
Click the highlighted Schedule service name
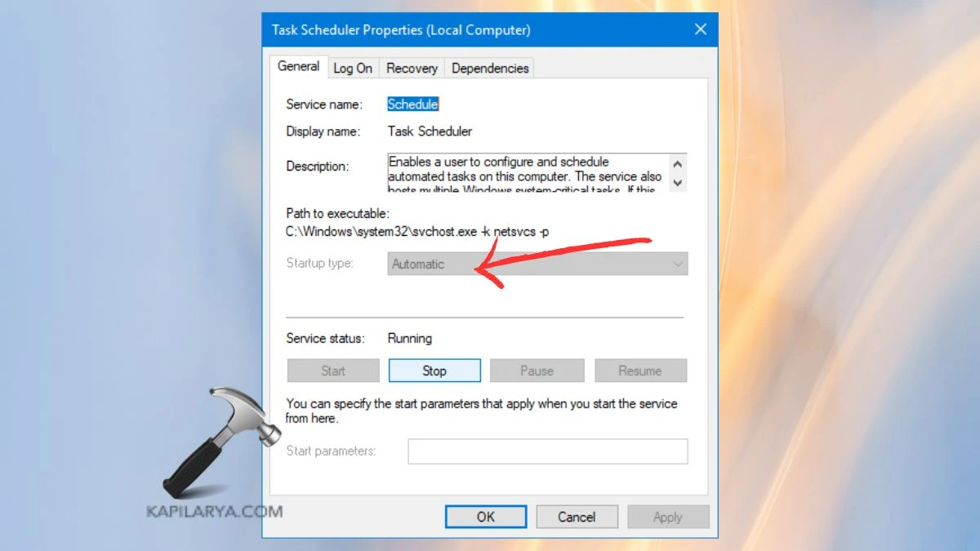coord(412,104)
